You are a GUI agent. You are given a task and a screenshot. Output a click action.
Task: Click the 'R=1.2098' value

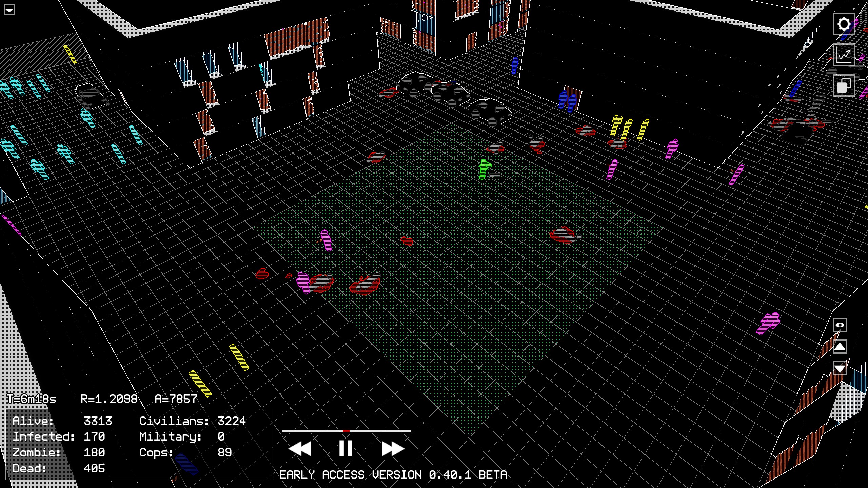tap(109, 399)
